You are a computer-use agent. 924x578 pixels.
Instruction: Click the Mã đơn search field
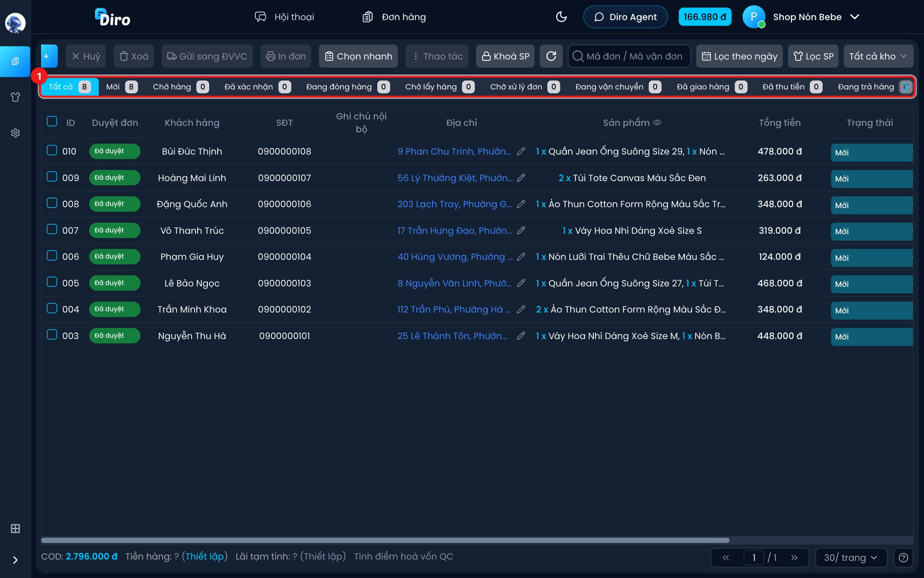[x=629, y=56]
